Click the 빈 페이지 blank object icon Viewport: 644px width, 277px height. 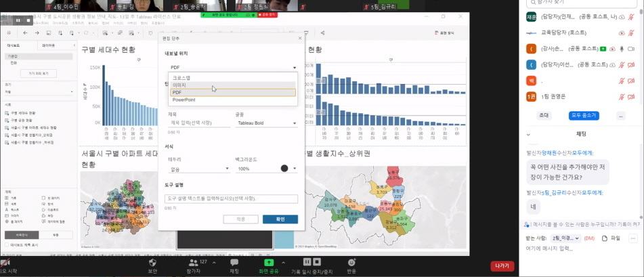44,198
